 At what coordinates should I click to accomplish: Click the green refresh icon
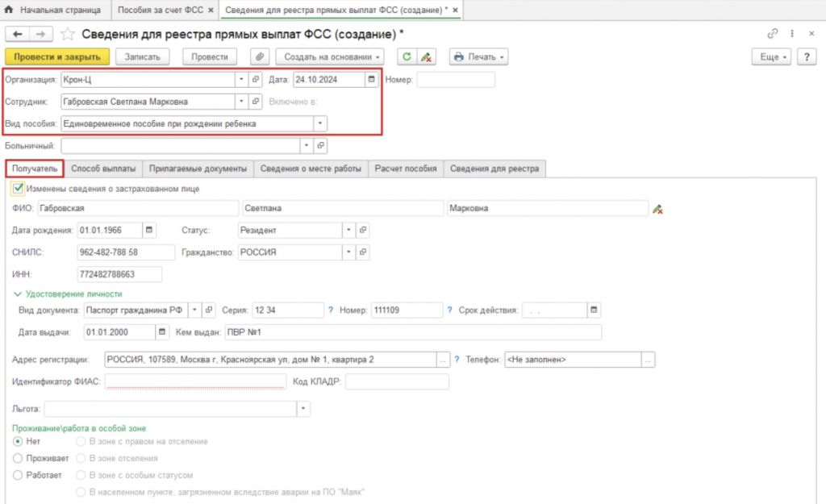407,57
